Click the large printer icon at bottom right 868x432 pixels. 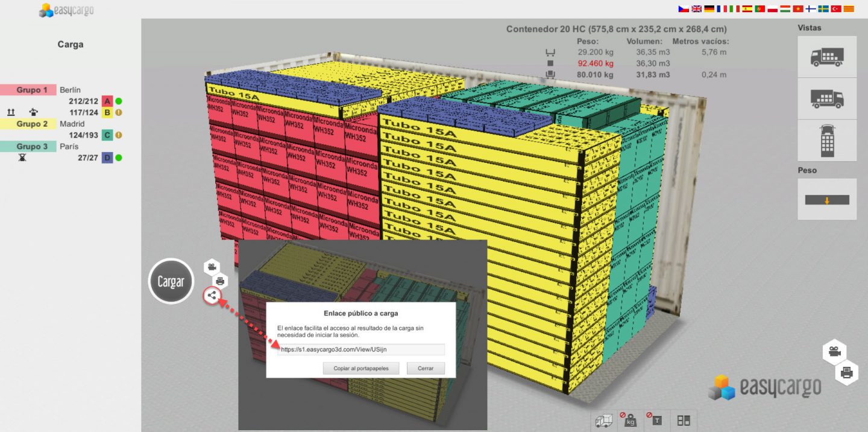pos(846,373)
